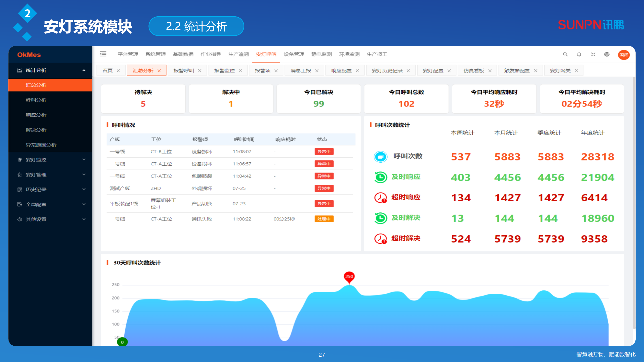Toggle fullscreen with the expand icon

click(x=593, y=54)
